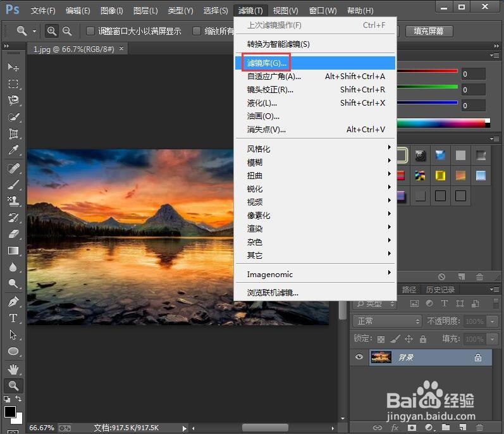Expand 渲染 filter submenu

[x=315, y=228]
